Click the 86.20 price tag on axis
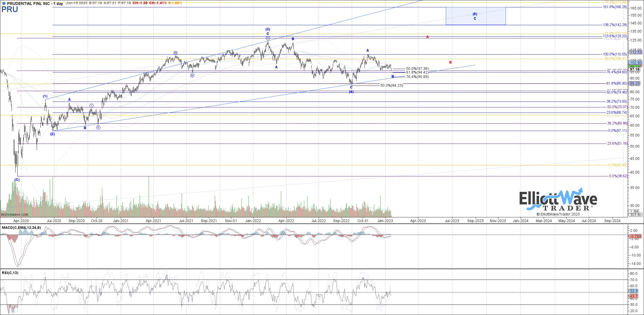 [635, 83]
